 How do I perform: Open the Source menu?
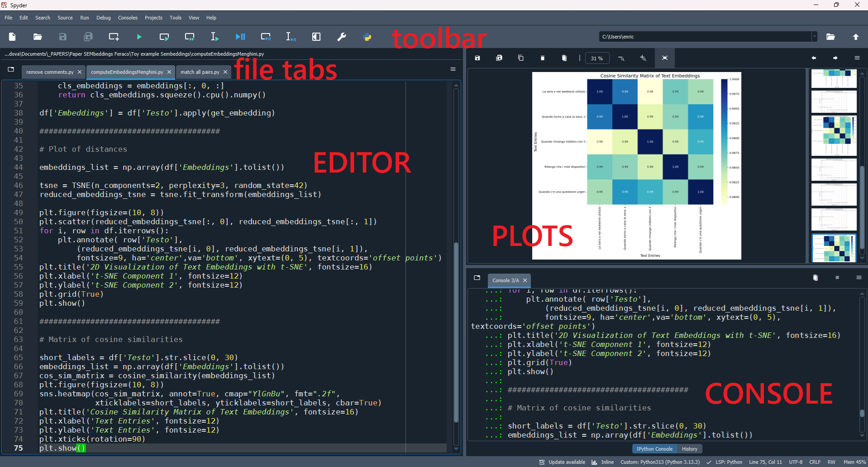point(65,18)
